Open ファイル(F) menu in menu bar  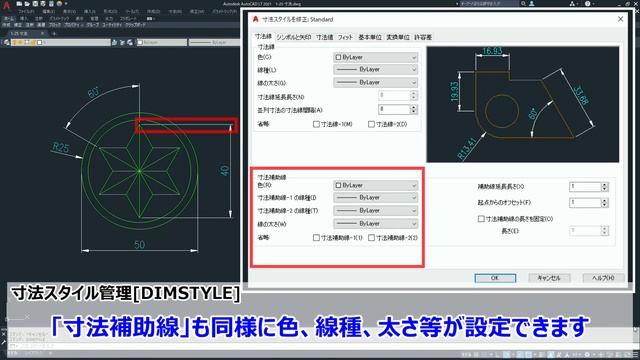[27, 11]
